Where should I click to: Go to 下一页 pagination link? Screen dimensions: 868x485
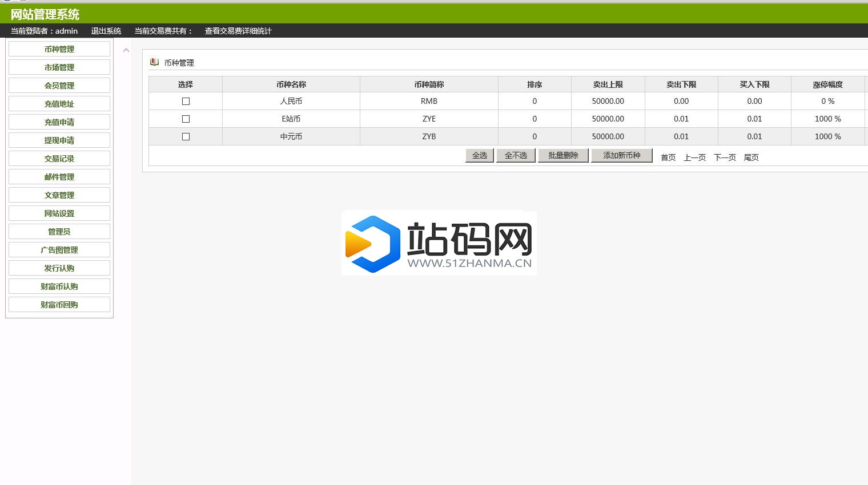coord(725,157)
